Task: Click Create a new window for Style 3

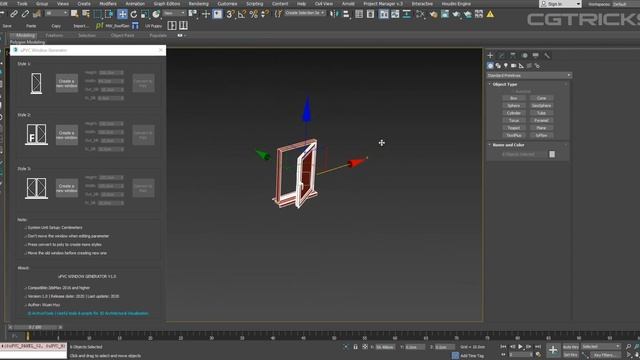Action: coord(67,188)
